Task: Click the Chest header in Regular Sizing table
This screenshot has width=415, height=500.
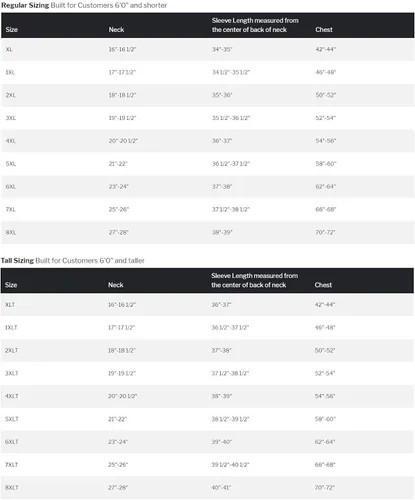Action: click(x=324, y=30)
